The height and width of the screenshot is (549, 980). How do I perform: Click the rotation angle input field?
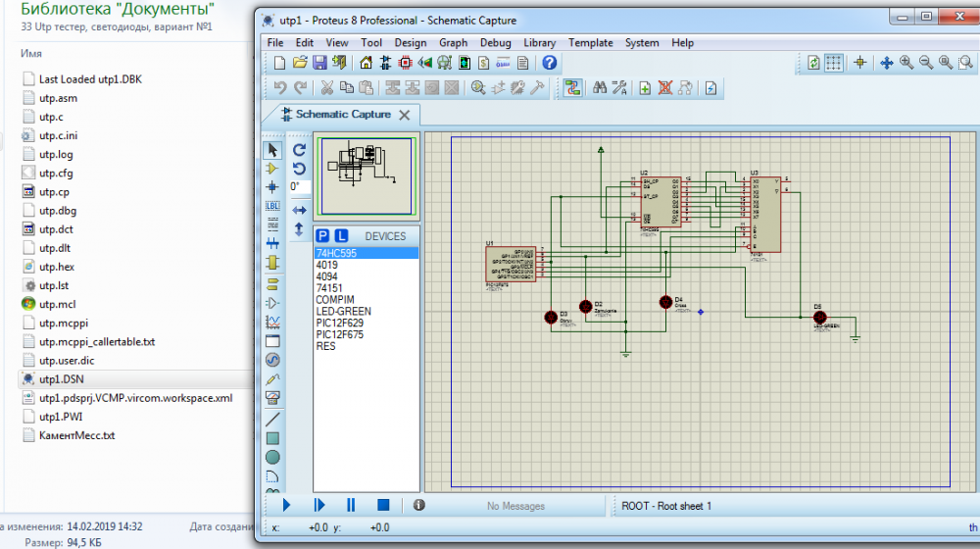click(x=299, y=186)
